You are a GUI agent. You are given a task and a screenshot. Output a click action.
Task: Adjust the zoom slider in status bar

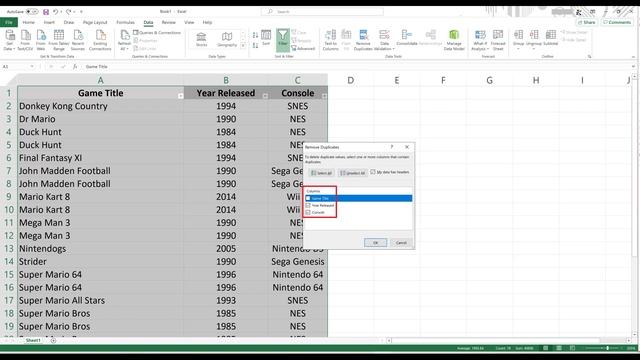pos(607,348)
